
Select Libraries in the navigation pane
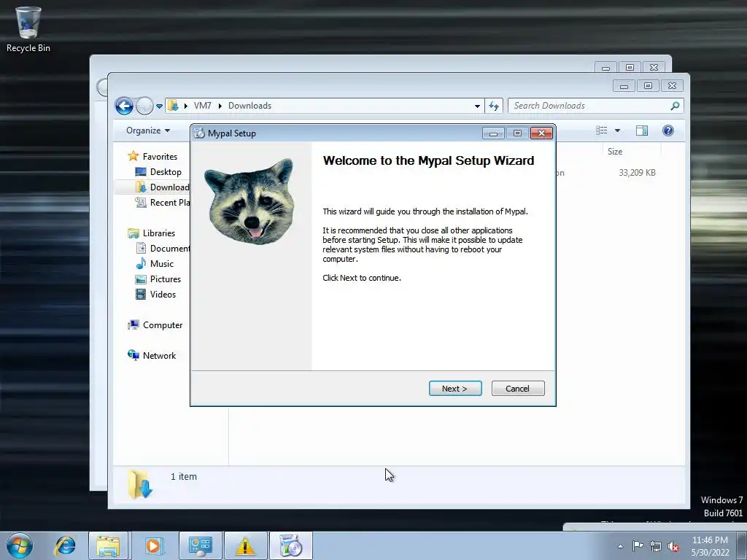pyautogui.click(x=159, y=233)
